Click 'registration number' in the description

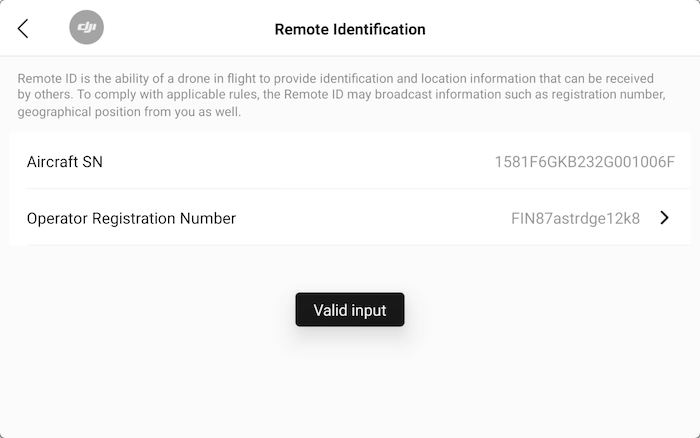[608, 95]
